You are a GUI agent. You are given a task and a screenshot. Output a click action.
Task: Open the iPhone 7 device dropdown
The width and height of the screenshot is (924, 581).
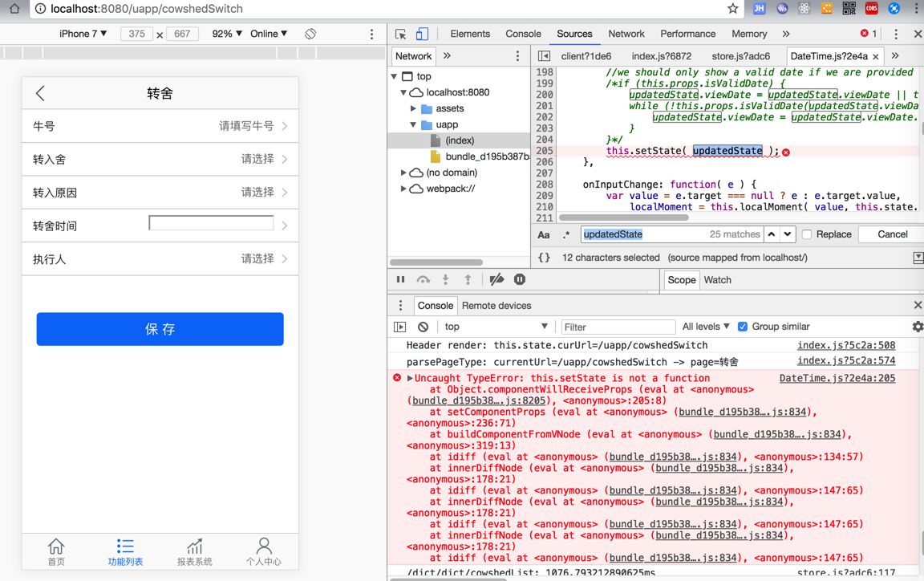[x=83, y=34]
